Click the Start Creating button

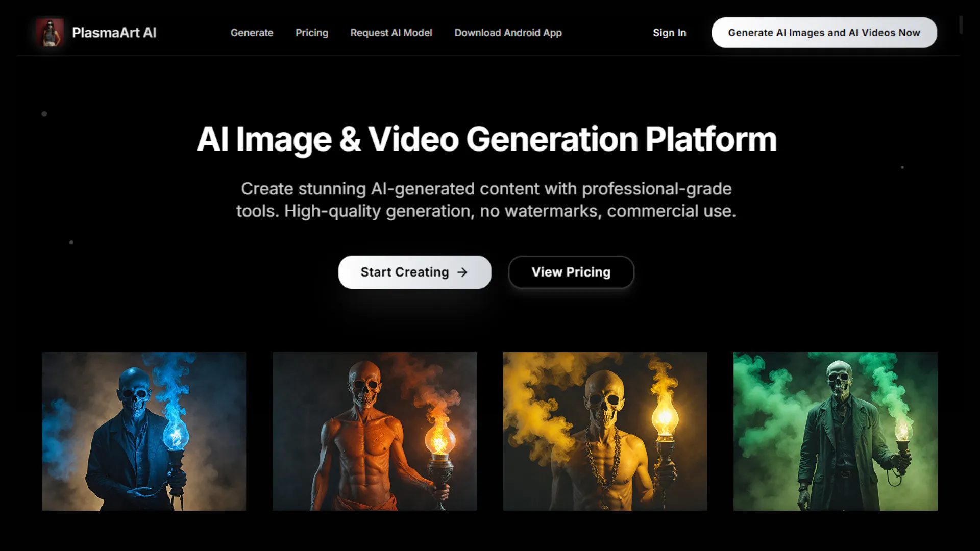[x=414, y=272]
